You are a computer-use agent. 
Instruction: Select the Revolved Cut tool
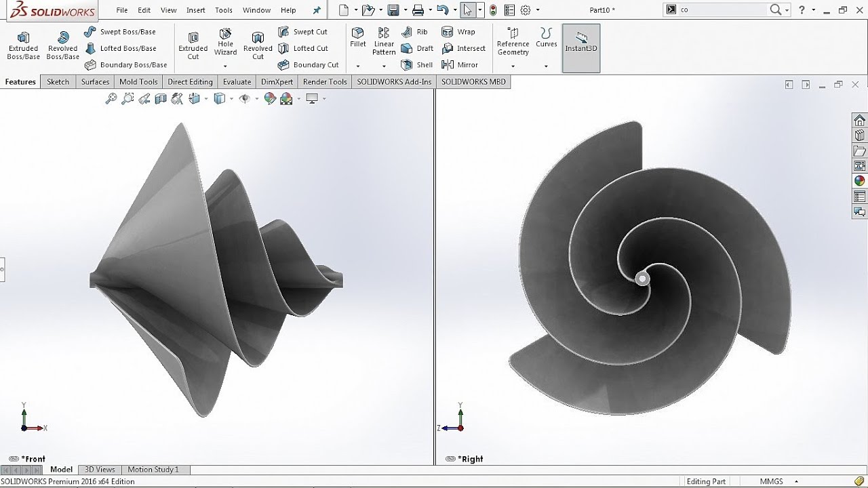258,45
